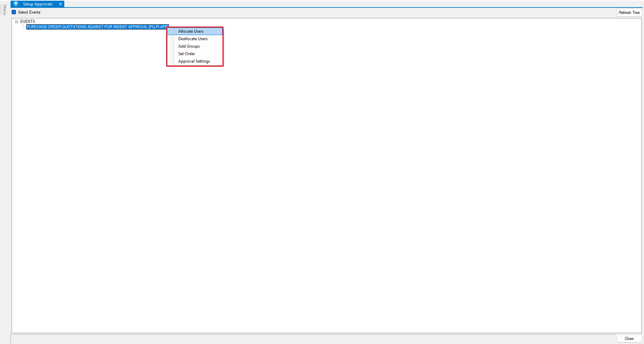Click the empty status bar at bottom

[306, 339]
